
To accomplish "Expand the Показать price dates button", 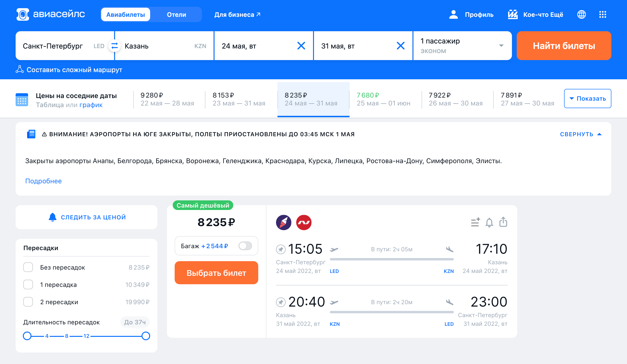I will click(587, 99).
